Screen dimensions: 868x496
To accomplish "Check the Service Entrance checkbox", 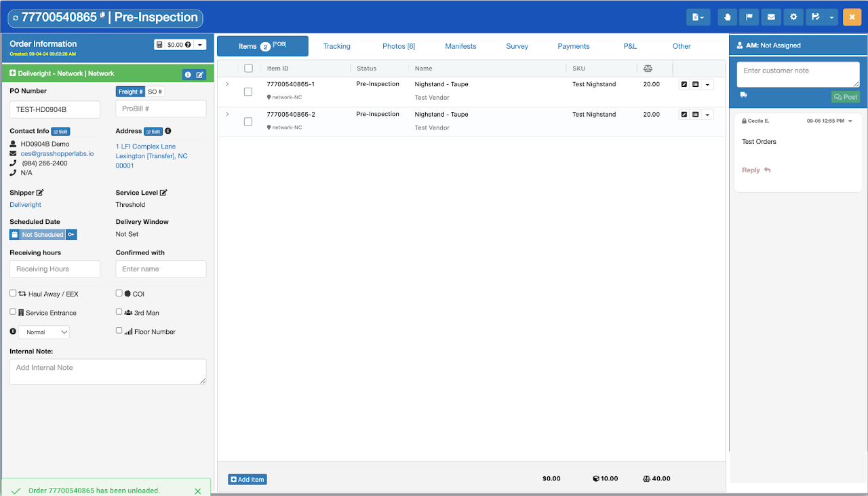I will click(x=13, y=312).
